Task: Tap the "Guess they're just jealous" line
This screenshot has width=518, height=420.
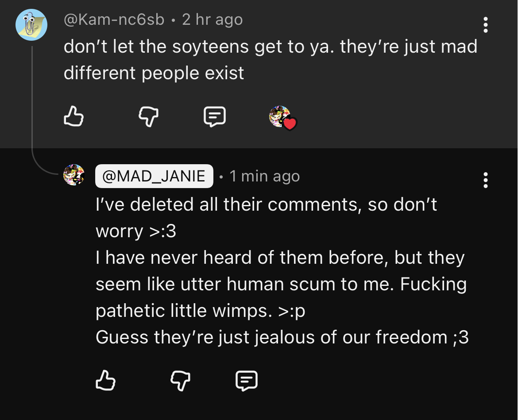Action: (x=282, y=337)
